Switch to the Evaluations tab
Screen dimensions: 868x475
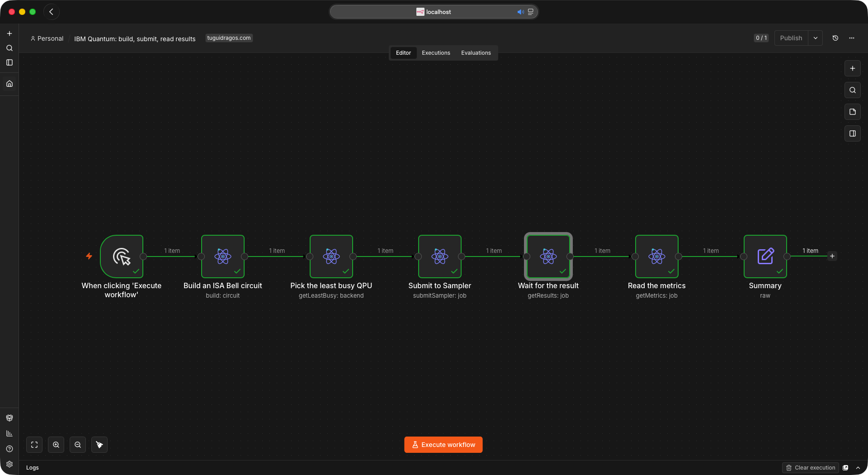pos(476,53)
